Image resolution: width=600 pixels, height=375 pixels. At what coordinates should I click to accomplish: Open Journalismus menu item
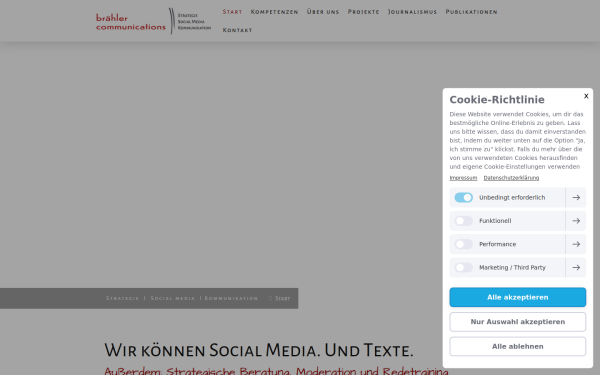[x=412, y=12]
